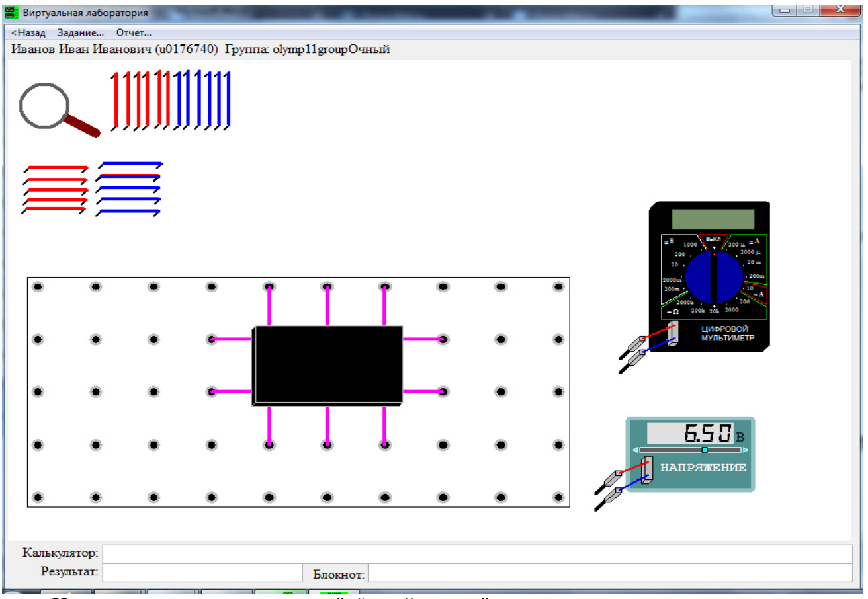
Task: Pick the topmost red horizontal wire
Action: pyautogui.click(x=56, y=168)
